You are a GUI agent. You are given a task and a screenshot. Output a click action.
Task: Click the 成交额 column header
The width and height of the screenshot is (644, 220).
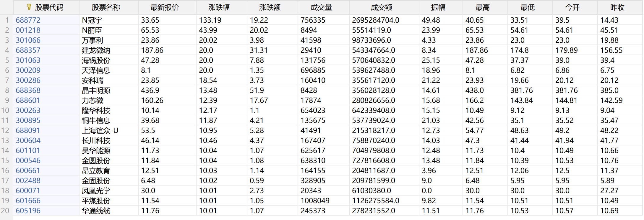coord(382,7)
